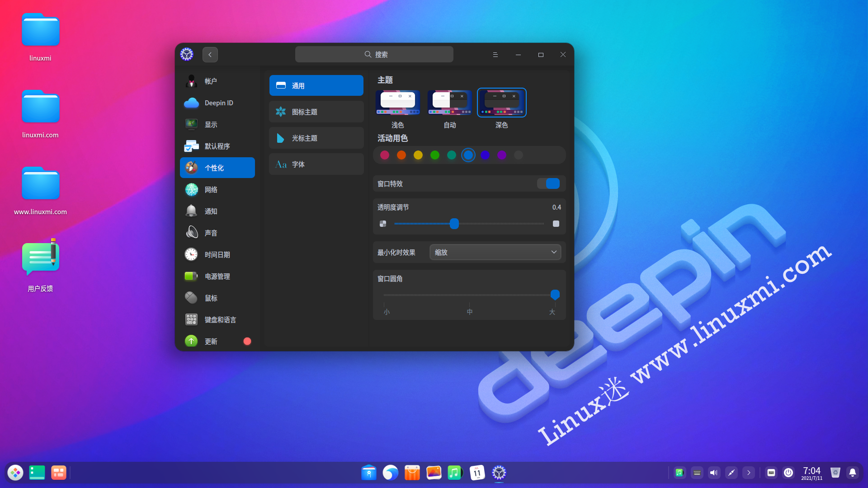868x488 pixels.
Task: Open the launcher from the dock
Action: pos(15,473)
